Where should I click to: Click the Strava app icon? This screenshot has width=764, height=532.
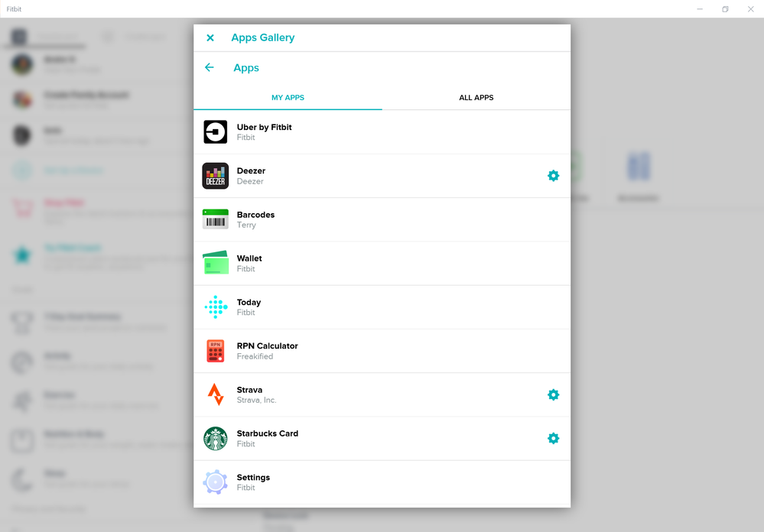tap(216, 394)
